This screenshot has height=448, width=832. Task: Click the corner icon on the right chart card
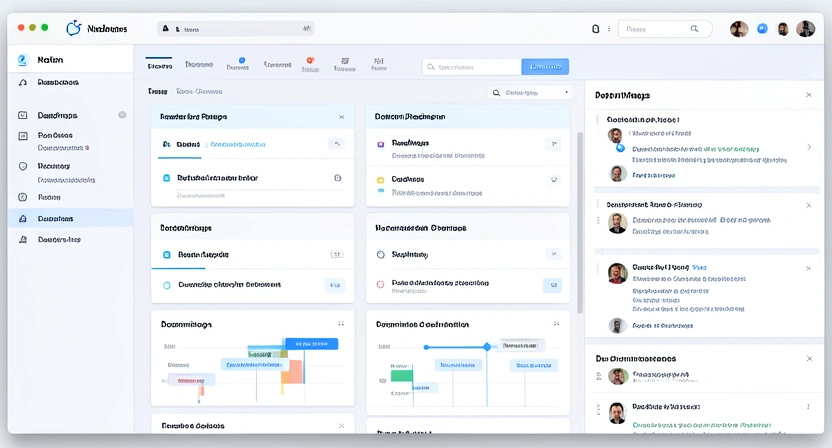point(556,324)
